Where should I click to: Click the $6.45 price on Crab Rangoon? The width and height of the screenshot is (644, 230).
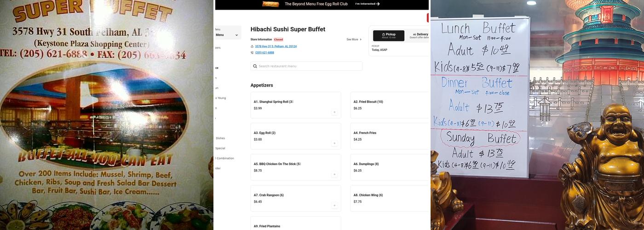pos(258,201)
